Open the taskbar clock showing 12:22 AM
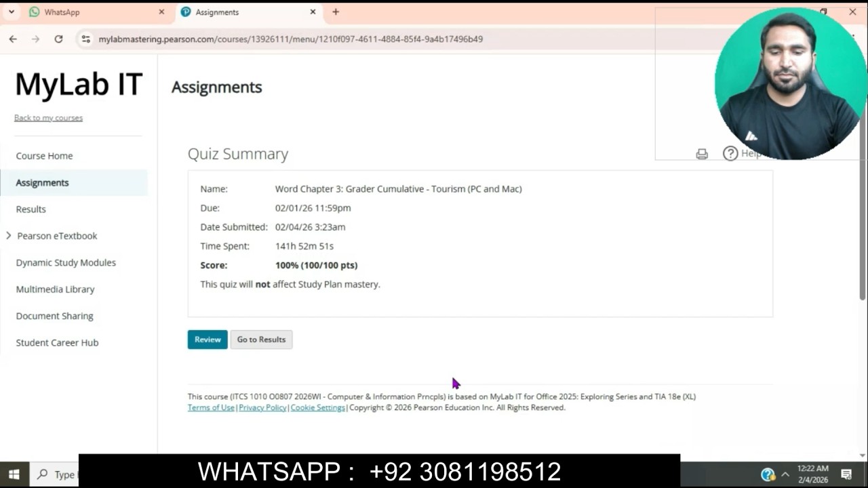 [812, 474]
